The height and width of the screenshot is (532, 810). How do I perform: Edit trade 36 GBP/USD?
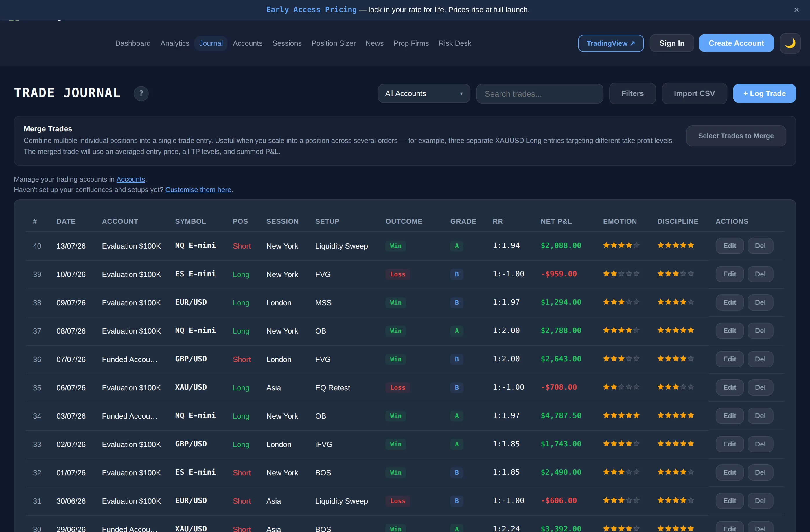(x=729, y=359)
